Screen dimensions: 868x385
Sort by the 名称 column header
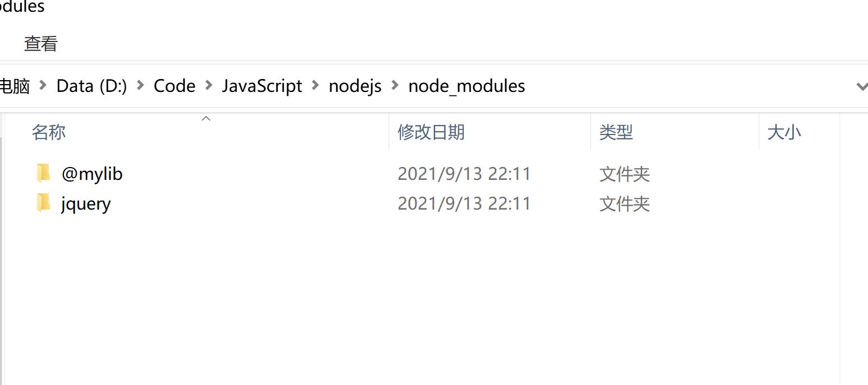[x=49, y=132]
